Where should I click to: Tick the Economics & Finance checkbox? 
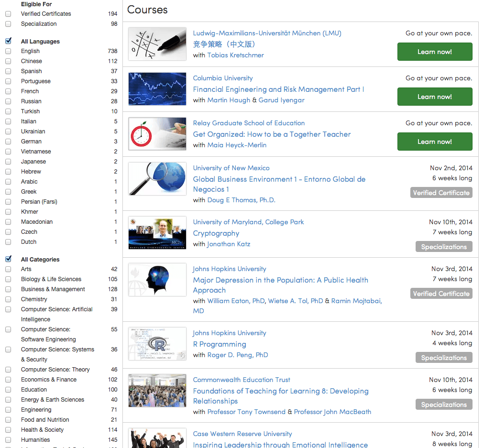(8, 380)
